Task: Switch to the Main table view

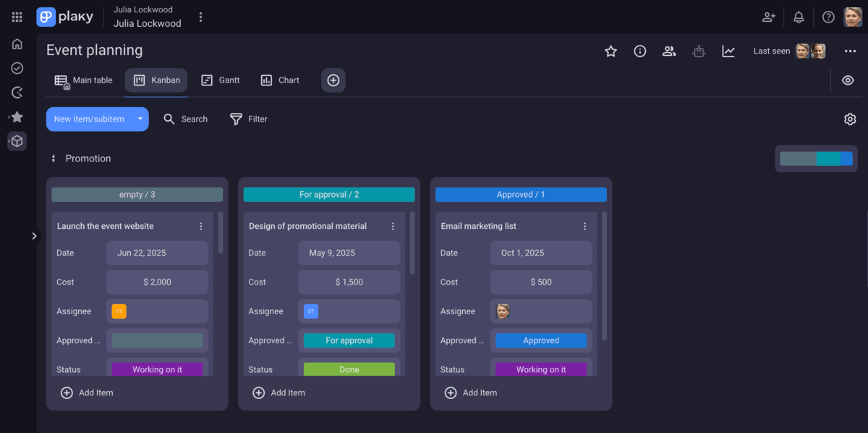Action: [83, 80]
